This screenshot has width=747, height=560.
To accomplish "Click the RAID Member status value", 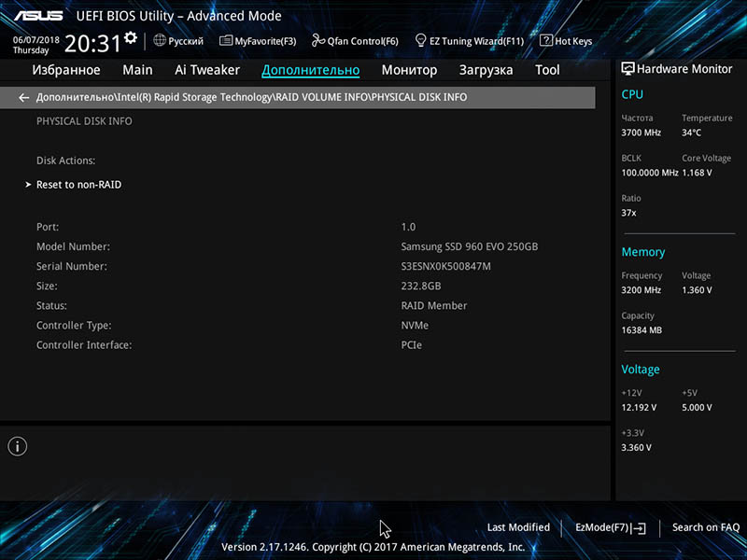I will [434, 306].
